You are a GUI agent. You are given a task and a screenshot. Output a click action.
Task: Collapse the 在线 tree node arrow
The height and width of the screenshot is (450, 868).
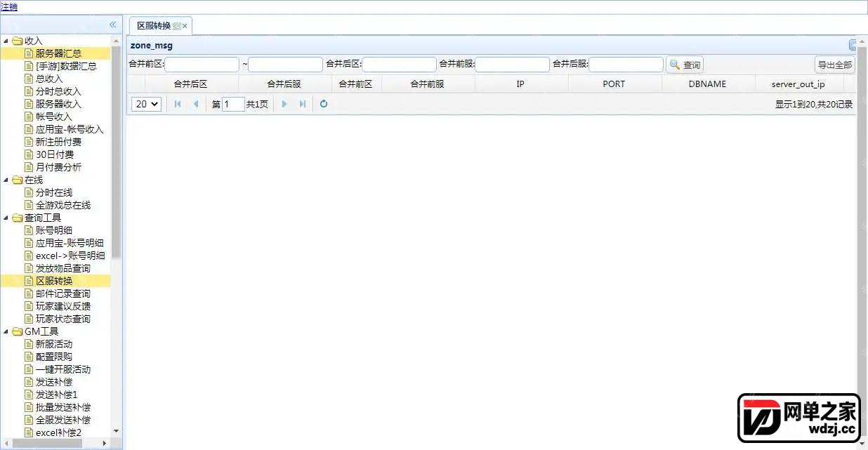click(6, 180)
